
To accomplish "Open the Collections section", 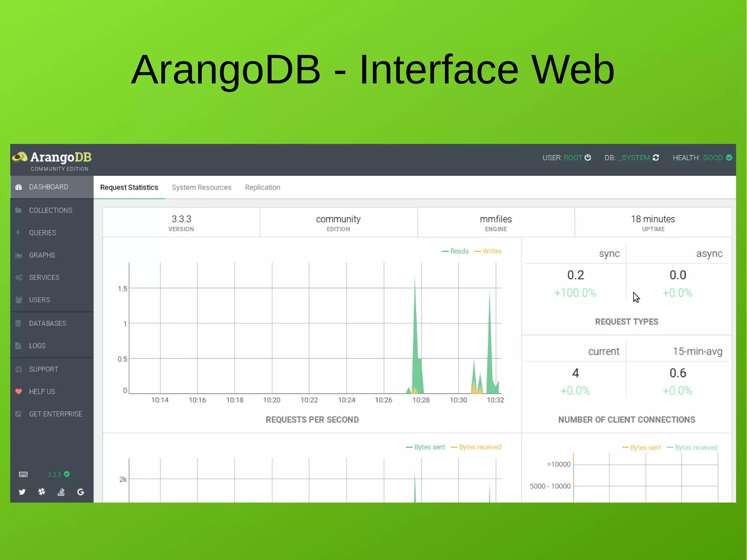I will pos(52,211).
